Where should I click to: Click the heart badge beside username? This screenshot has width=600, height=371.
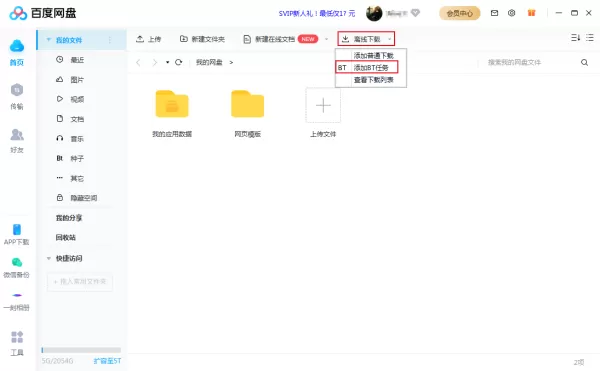point(415,13)
